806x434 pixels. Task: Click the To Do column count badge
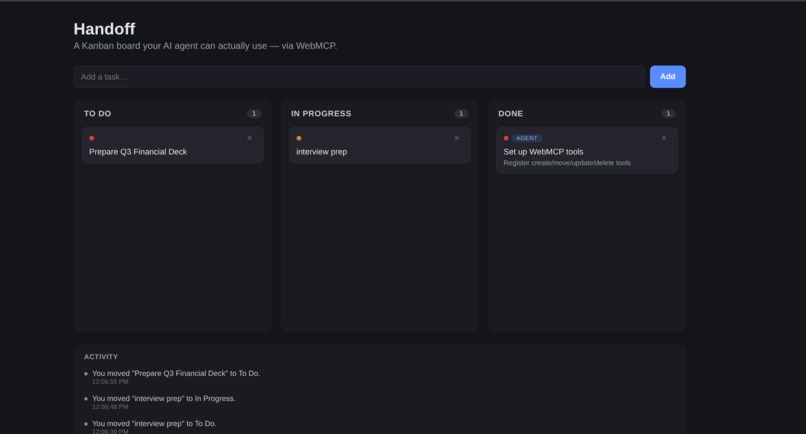[254, 114]
